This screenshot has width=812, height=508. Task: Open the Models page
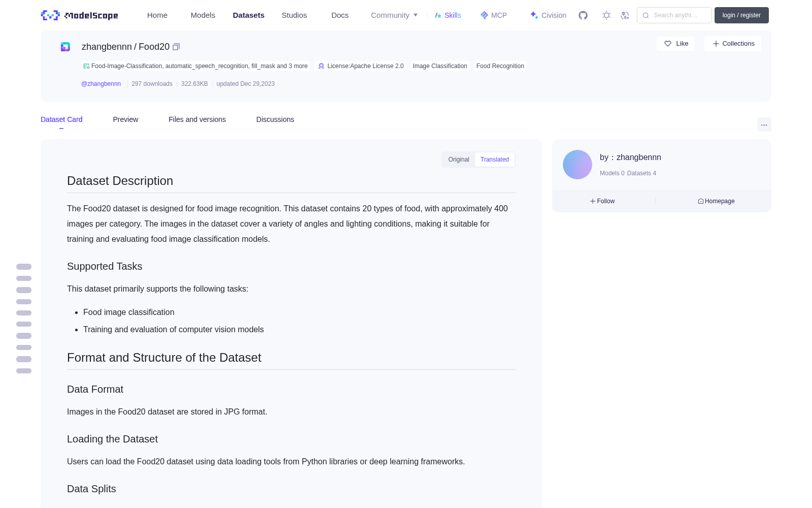(203, 15)
